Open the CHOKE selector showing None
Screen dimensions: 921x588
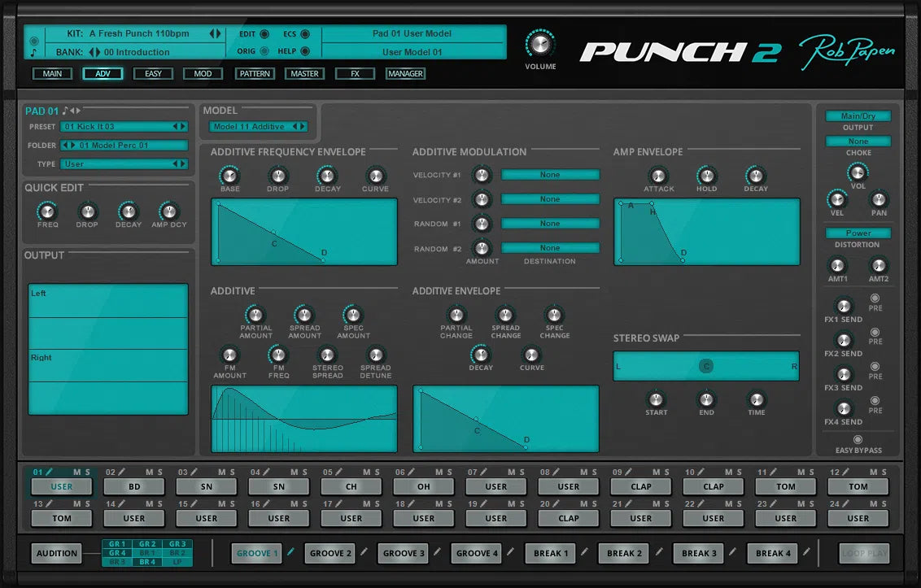pos(858,141)
